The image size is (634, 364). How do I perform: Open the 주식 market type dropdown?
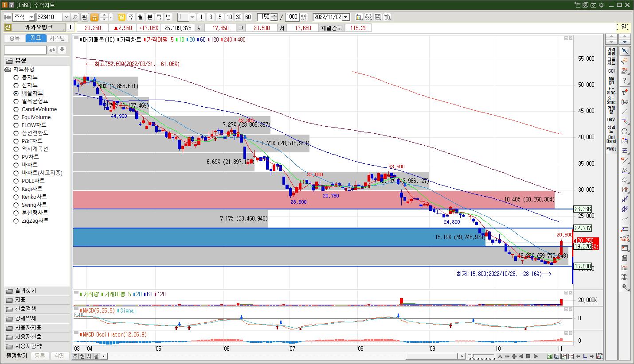point(31,17)
